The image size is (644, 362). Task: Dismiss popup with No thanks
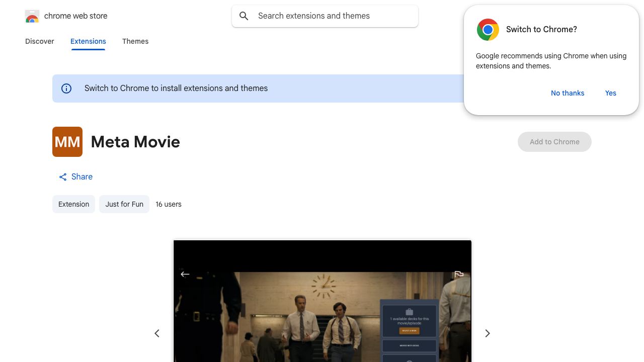[568, 93]
